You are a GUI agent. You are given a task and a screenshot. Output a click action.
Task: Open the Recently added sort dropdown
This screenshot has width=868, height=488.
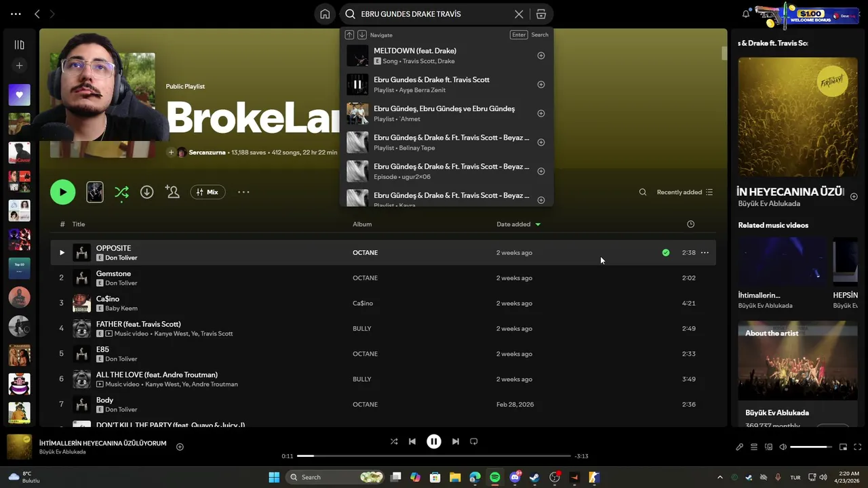(684, 192)
